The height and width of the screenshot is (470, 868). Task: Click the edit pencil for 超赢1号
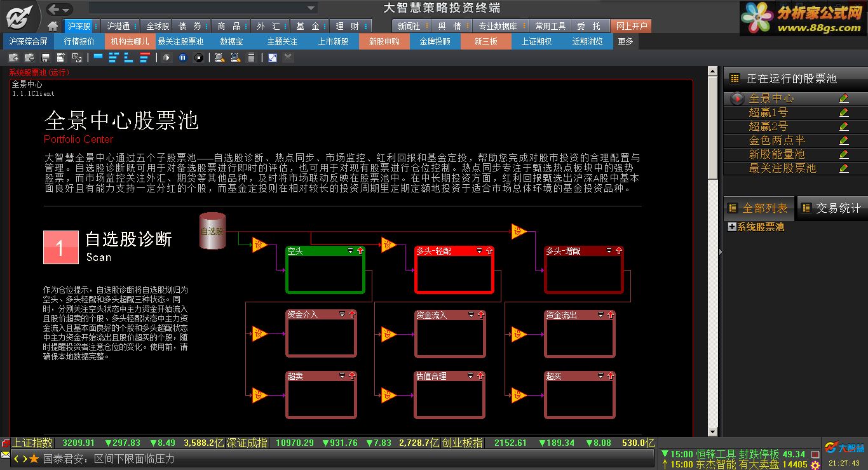(844, 112)
